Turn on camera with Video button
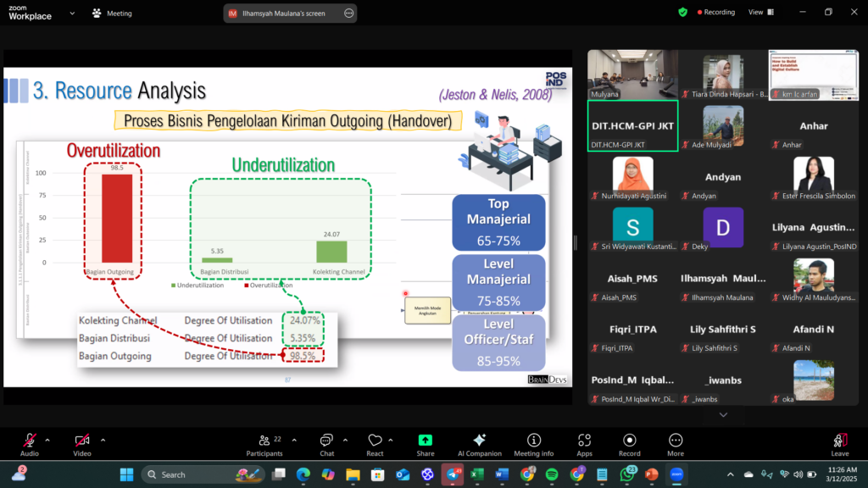 click(x=82, y=444)
